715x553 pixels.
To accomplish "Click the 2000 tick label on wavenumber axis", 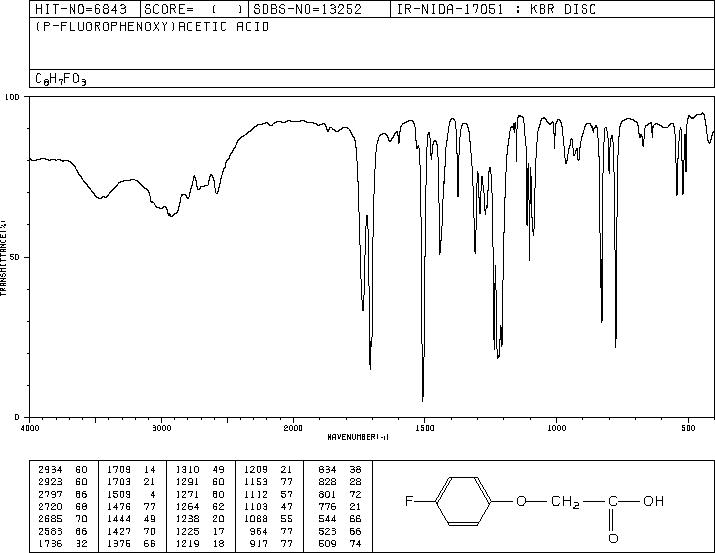I will 293,428.
